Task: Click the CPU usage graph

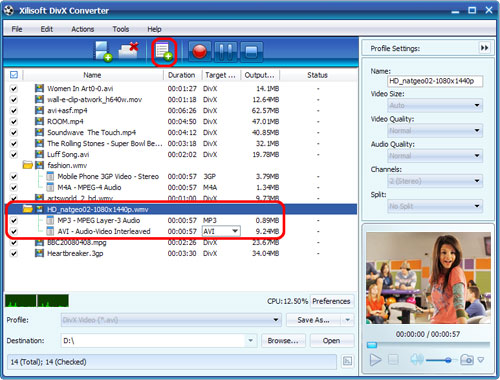Action: click(x=37, y=301)
